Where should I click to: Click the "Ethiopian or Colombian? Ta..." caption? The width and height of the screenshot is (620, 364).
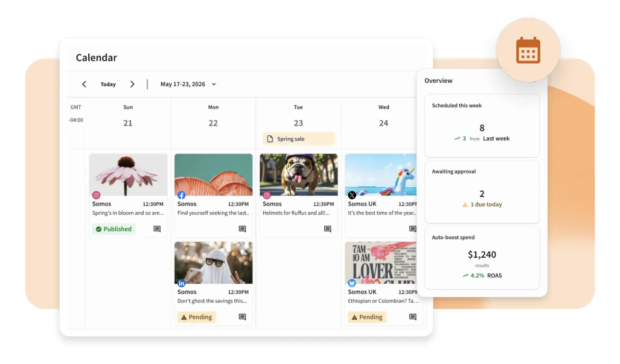point(383,301)
